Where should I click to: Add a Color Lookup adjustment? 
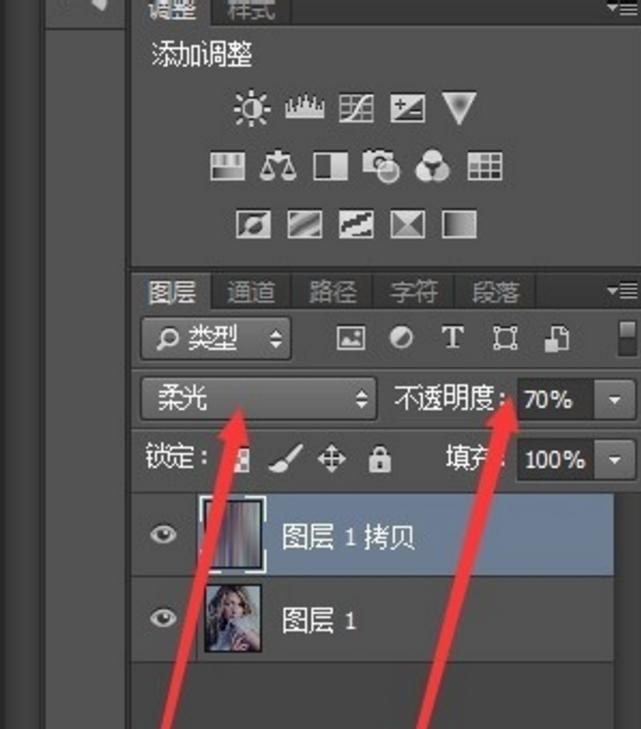[485, 166]
